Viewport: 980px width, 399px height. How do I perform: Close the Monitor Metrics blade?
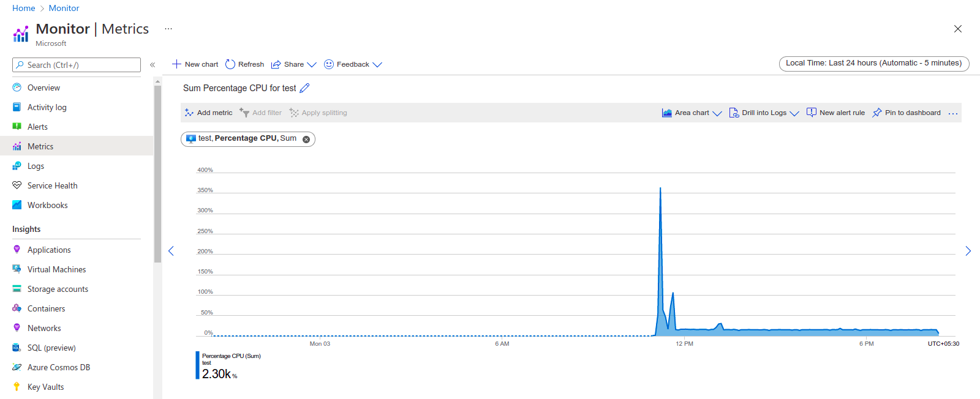point(958,29)
